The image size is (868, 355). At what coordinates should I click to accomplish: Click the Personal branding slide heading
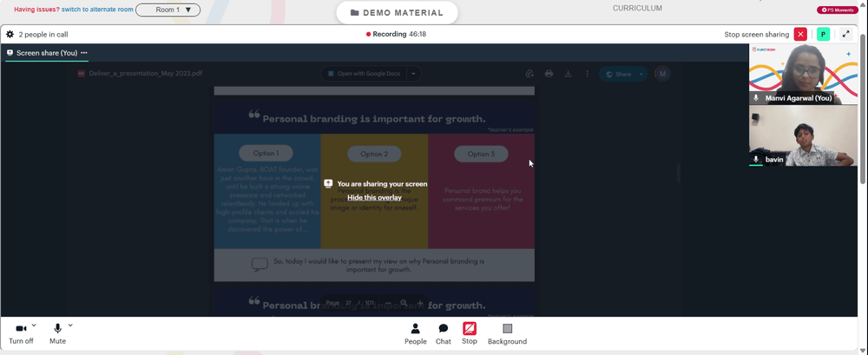point(373,119)
